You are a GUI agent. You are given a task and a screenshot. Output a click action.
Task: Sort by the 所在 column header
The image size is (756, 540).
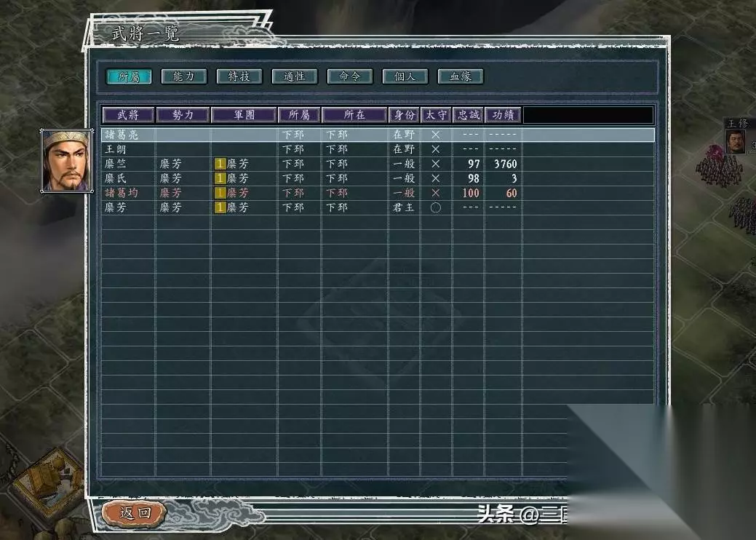coord(354,115)
